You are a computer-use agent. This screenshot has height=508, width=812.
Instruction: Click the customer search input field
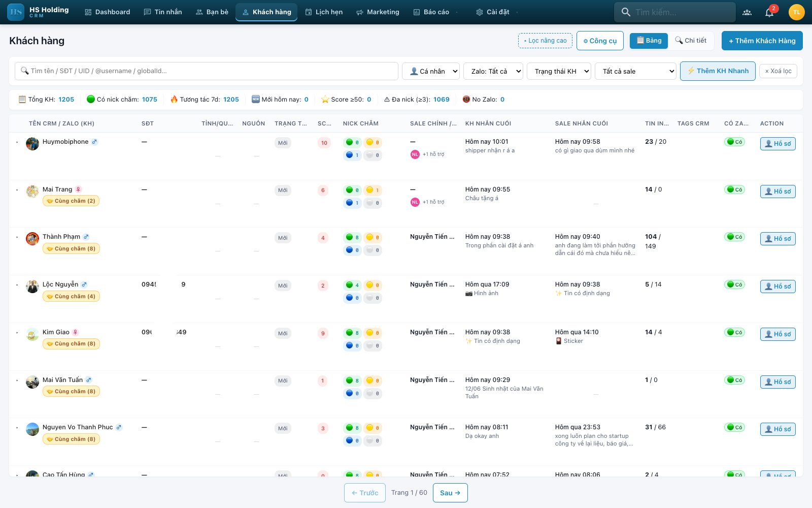pos(207,71)
